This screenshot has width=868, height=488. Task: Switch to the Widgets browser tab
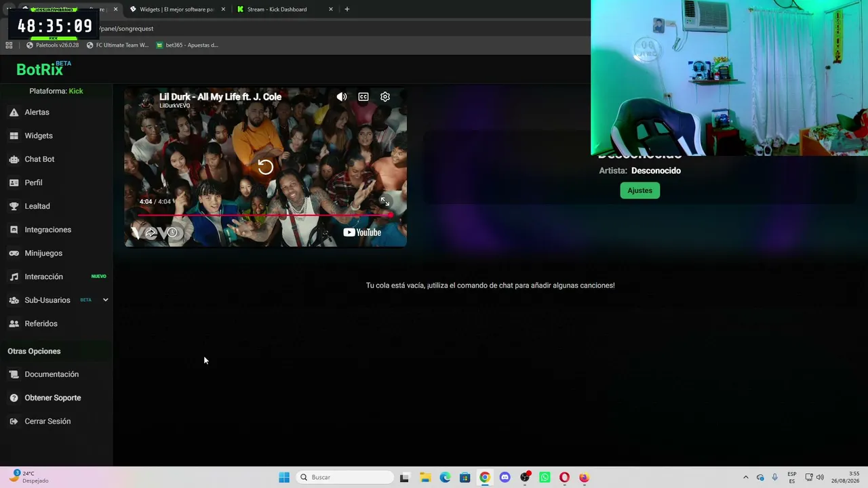coord(176,9)
